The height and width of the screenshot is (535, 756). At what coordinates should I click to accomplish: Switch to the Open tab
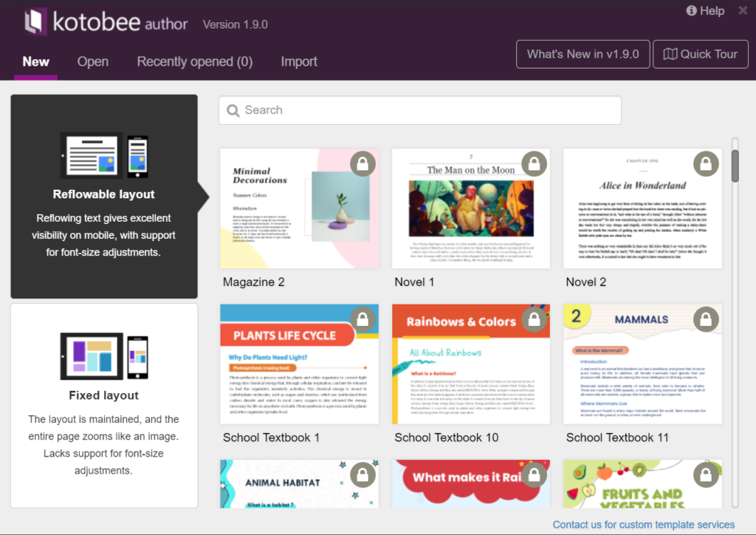(92, 62)
